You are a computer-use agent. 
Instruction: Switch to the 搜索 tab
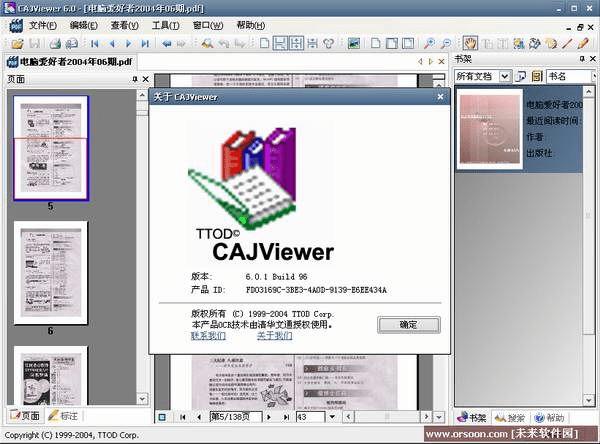(x=510, y=418)
